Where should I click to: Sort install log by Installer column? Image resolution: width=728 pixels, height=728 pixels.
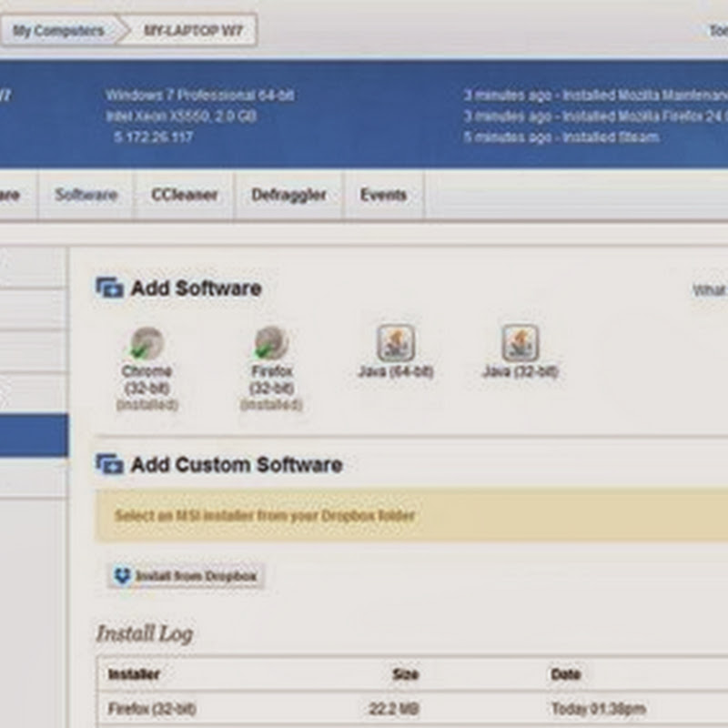pyautogui.click(x=134, y=674)
